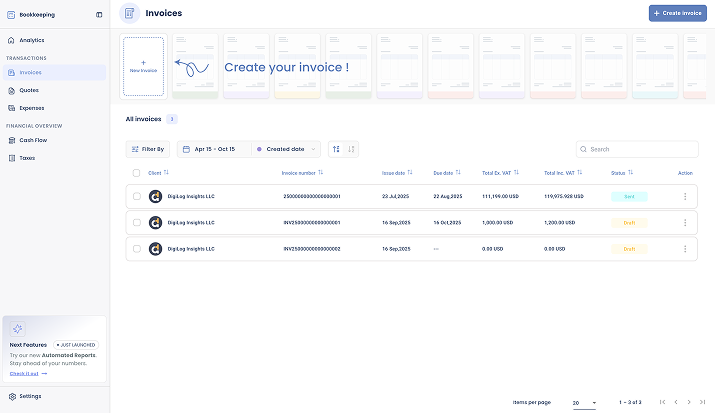
Task: Expand the Created date dropdown
Action: click(x=286, y=149)
